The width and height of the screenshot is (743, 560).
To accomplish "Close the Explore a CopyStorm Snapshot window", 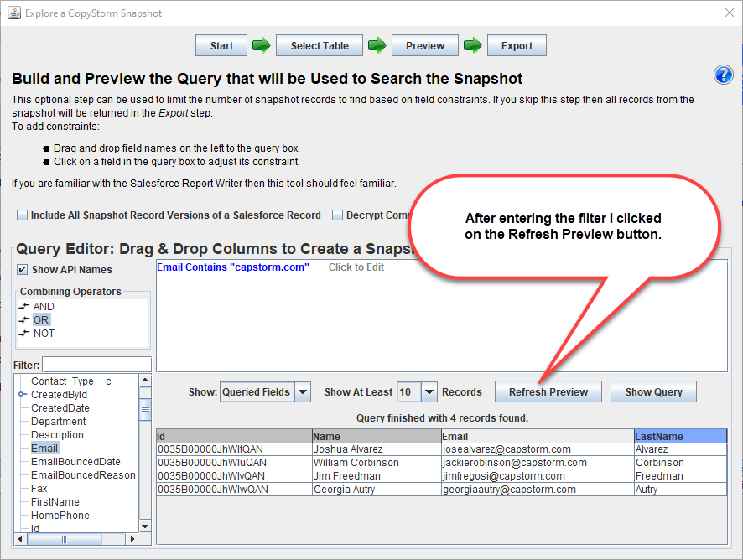I will (x=730, y=13).
